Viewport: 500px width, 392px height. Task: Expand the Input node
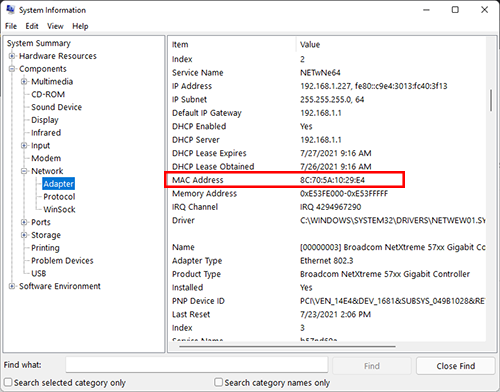pos(24,146)
